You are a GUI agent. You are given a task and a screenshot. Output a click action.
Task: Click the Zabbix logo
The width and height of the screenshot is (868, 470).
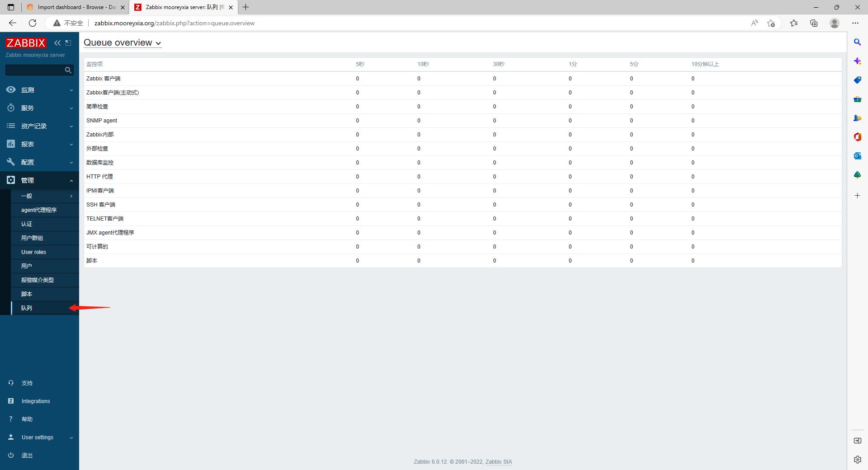(26, 42)
